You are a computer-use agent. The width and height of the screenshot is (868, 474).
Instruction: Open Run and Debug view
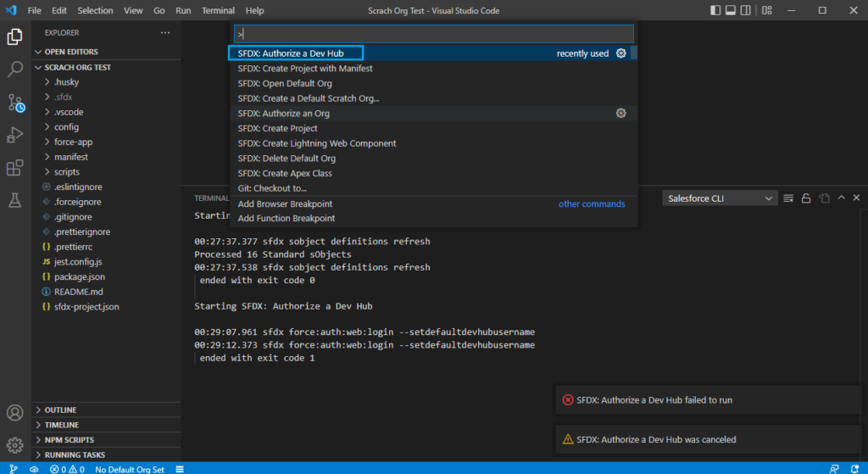tap(15, 135)
